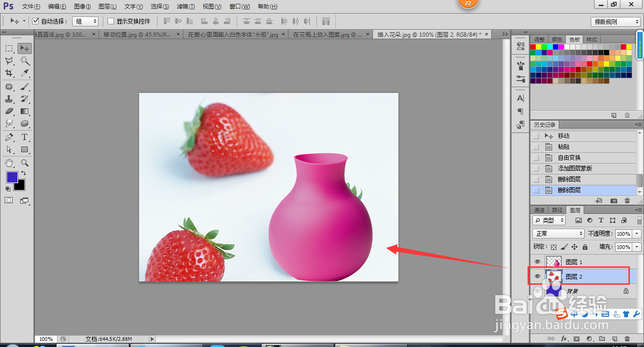Open the 组 auto-select dropdown
Image resolution: width=644 pixels, height=347 pixels.
point(85,21)
